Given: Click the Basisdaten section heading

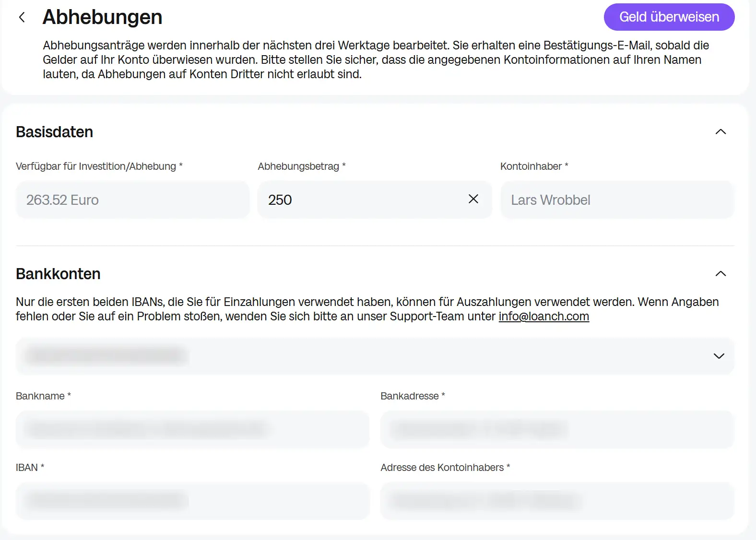Looking at the screenshot, I should [x=54, y=132].
